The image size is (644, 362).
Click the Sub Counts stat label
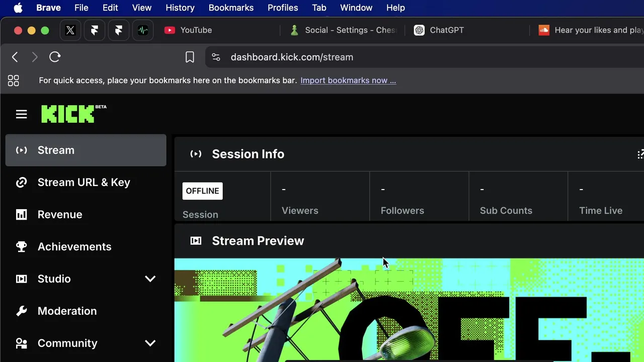click(x=506, y=210)
